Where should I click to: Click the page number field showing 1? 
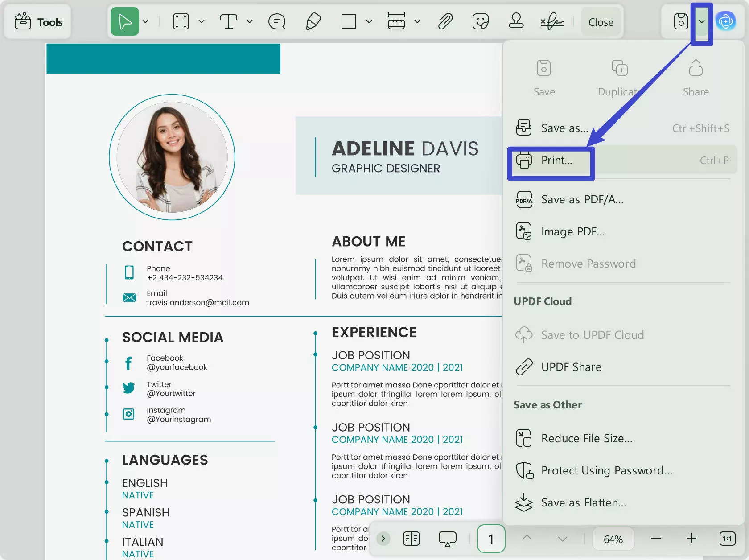(x=491, y=539)
